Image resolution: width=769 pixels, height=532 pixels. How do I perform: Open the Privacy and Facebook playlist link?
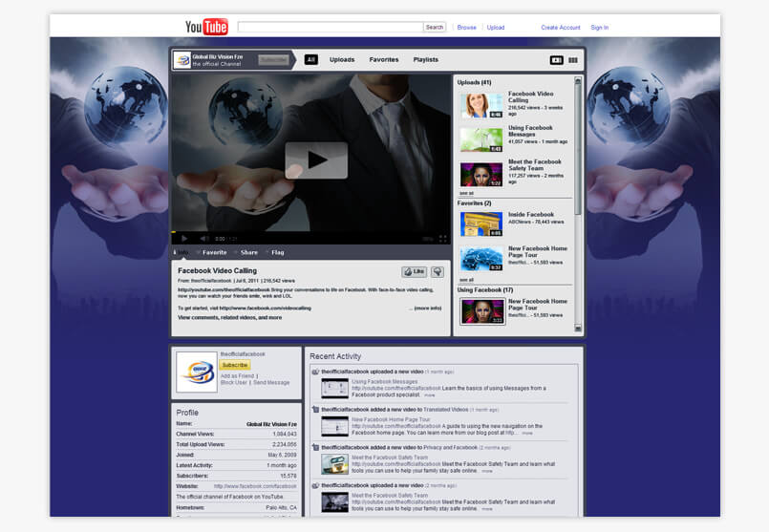450,448
